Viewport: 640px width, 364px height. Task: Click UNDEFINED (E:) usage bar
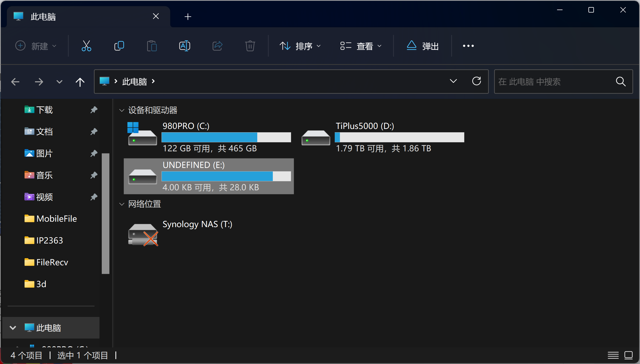pos(226,176)
